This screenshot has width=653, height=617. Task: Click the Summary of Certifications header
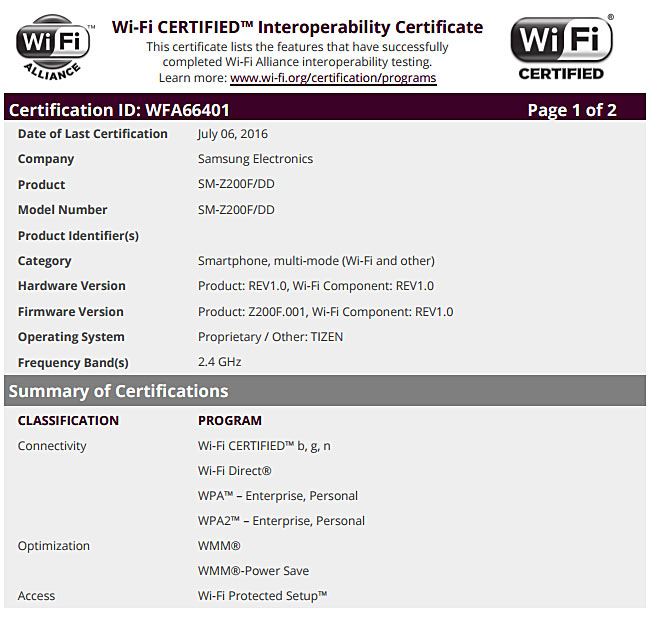click(118, 391)
